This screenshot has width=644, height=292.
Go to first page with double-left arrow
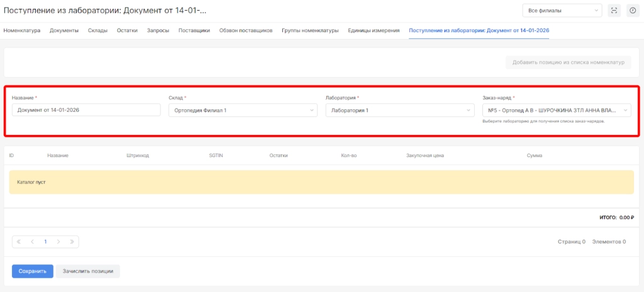pos(19,241)
